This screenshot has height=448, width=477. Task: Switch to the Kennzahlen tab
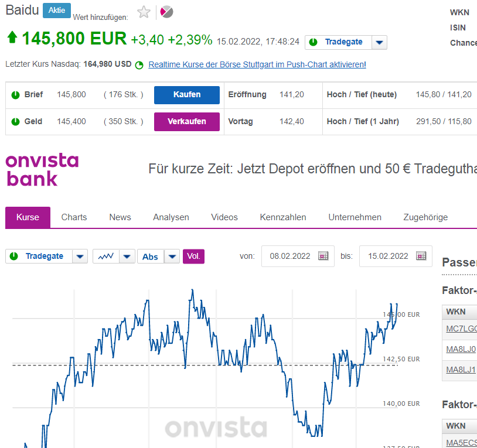click(283, 217)
